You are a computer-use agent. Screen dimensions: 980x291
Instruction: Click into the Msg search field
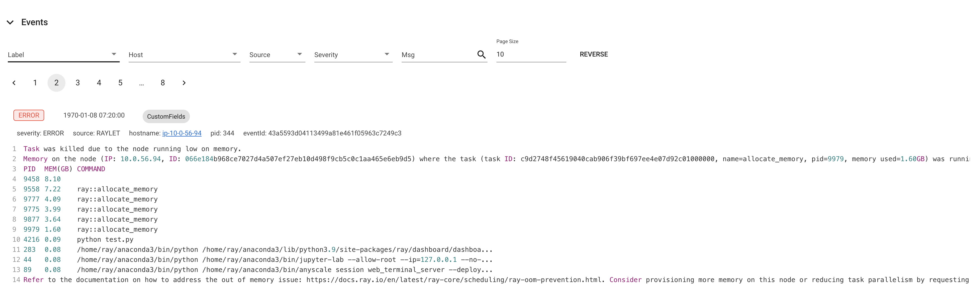point(437,55)
